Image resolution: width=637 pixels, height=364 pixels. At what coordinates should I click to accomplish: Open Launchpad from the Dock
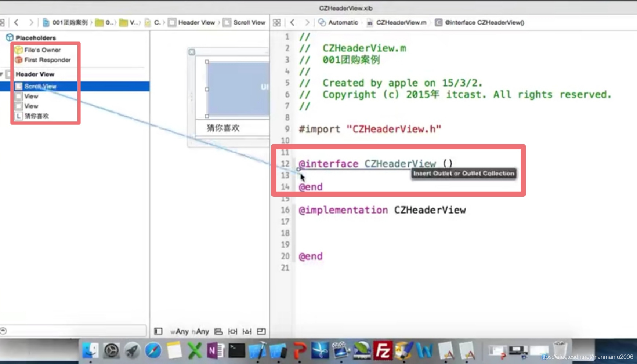132,350
